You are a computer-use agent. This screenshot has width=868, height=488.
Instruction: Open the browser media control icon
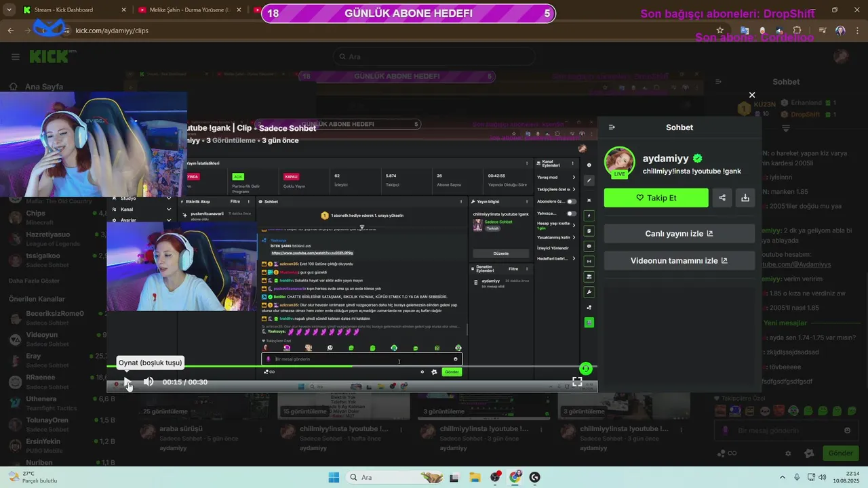823,30
